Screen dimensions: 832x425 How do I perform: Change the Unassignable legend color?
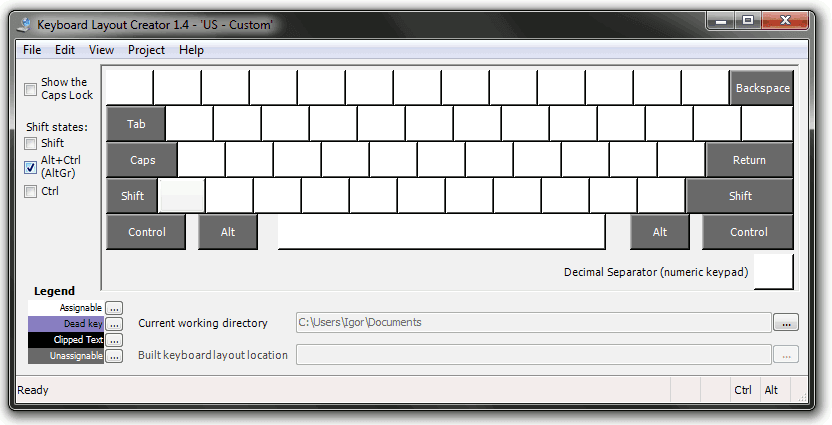114,355
